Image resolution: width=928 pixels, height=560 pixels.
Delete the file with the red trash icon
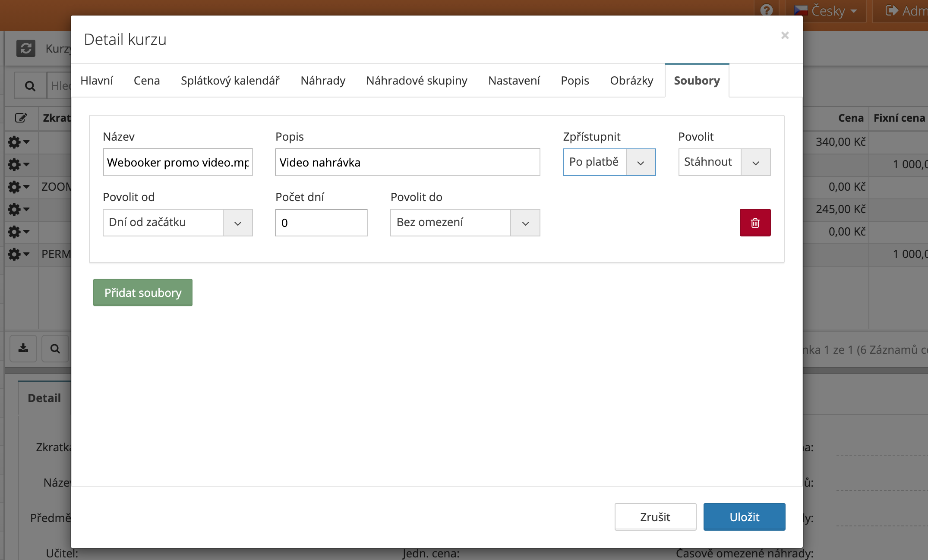755,223
